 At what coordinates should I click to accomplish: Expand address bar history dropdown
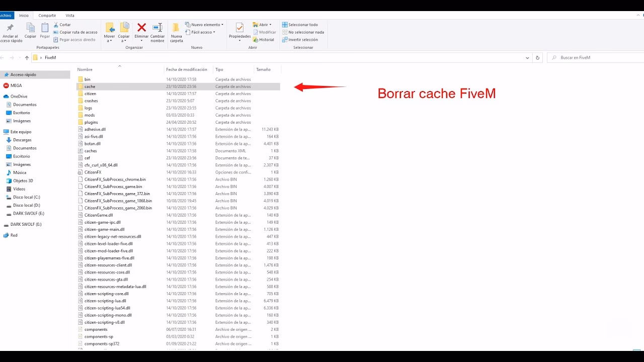click(527, 58)
